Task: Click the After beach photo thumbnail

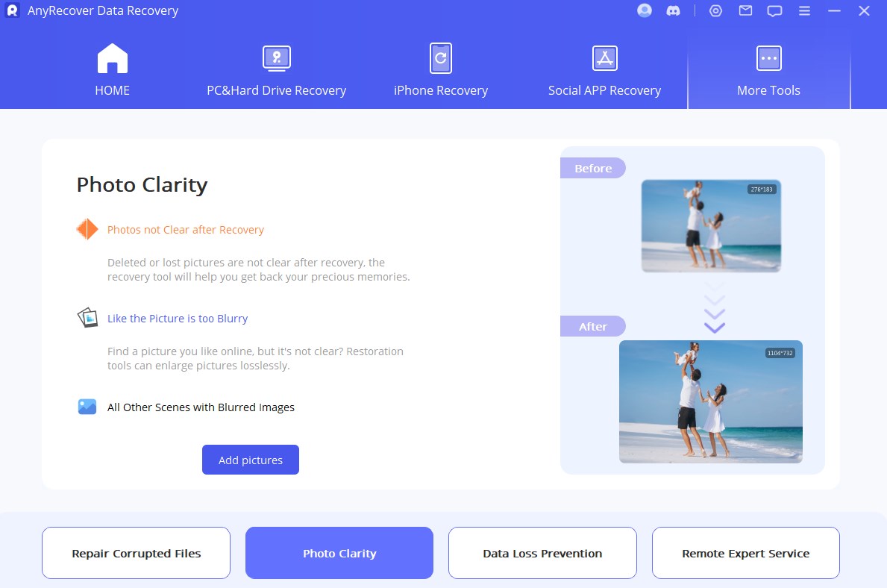Action: click(x=710, y=401)
